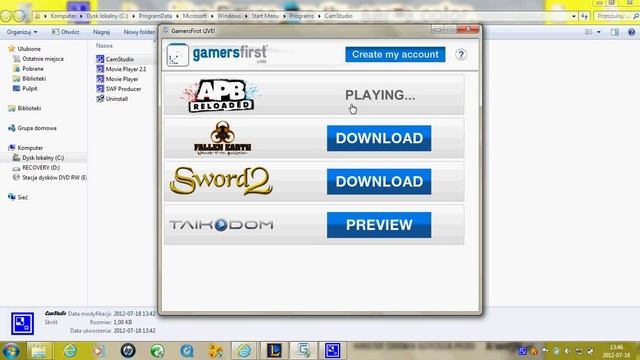
Task: Open GamersFirst help question mark icon
Action: pyautogui.click(x=461, y=54)
